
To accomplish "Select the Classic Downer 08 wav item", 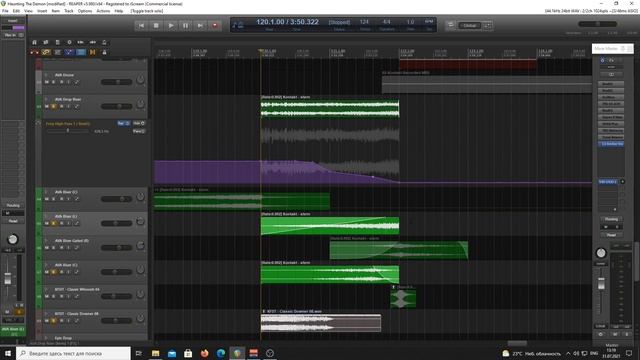I will (321, 323).
